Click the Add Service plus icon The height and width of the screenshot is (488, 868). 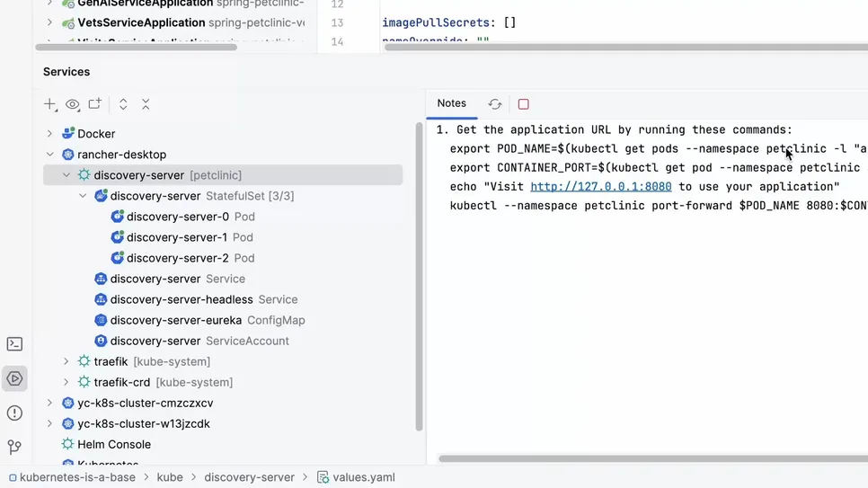(49, 104)
